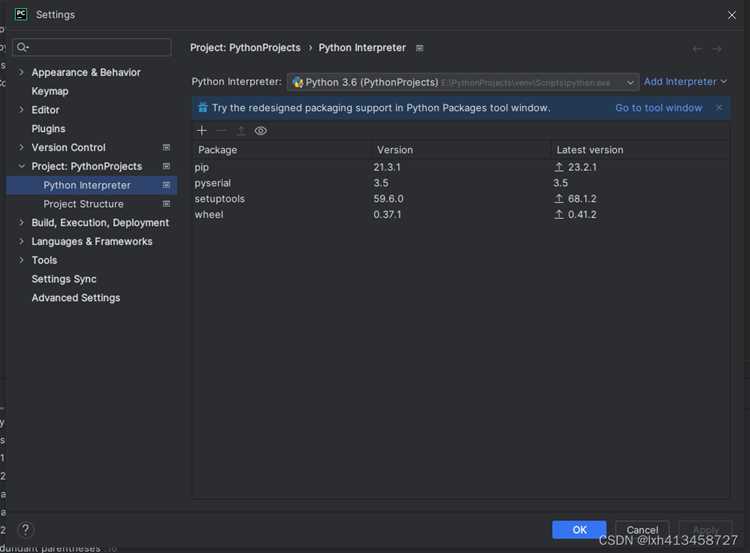Image resolution: width=750 pixels, height=553 pixels.
Task: Click Appearance & Behavior label
Action: (x=86, y=72)
